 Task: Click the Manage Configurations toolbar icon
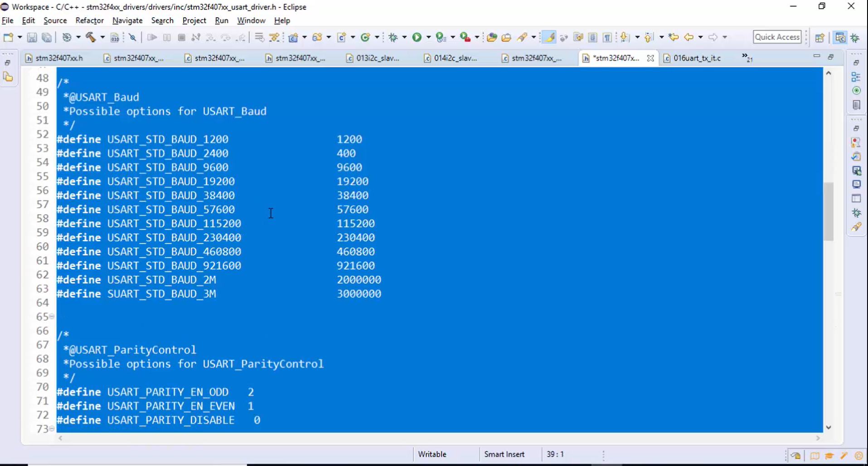[x=67, y=37]
